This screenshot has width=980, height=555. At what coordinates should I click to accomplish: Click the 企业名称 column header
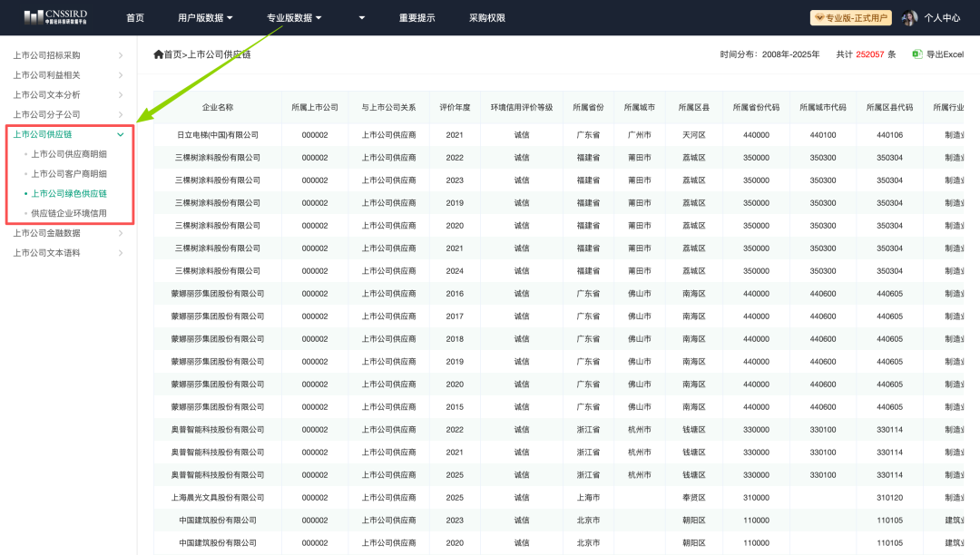(x=218, y=107)
